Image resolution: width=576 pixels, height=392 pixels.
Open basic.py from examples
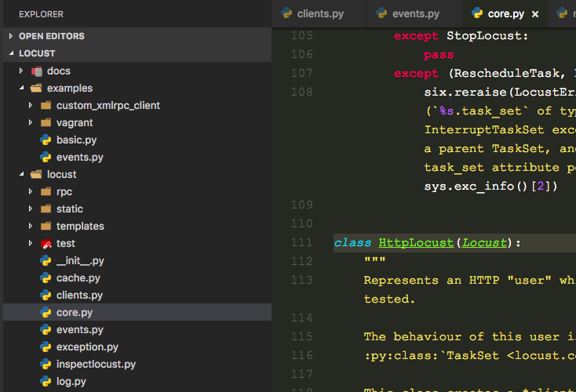[137, 140]
